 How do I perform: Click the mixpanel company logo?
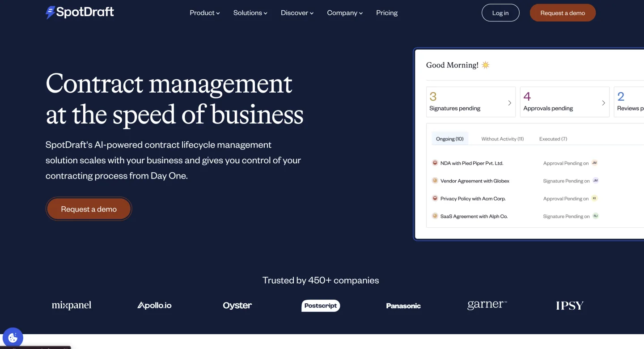point(72,306)
